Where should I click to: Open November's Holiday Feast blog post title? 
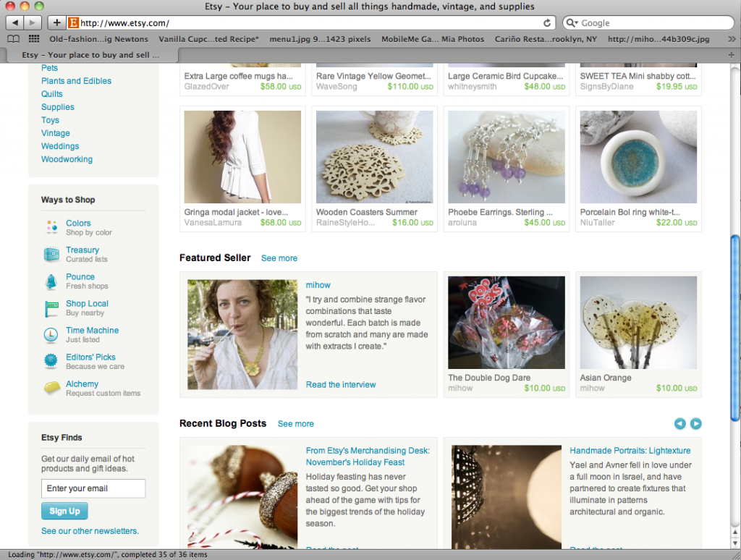(368, 457)
